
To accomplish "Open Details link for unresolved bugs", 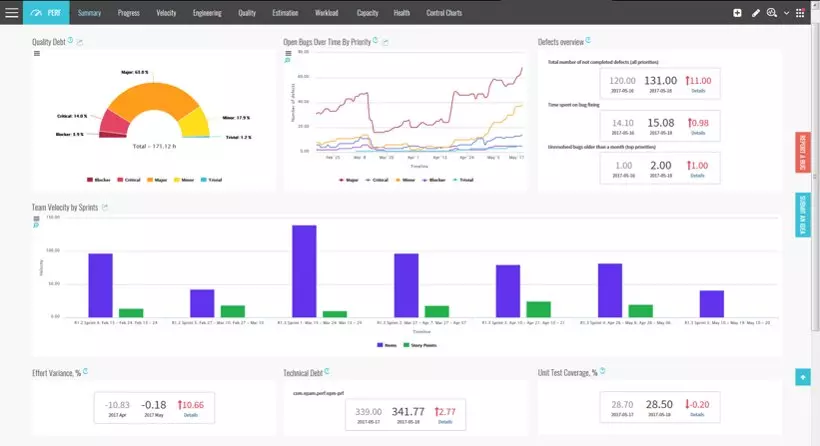I will [x=698, y=176].
